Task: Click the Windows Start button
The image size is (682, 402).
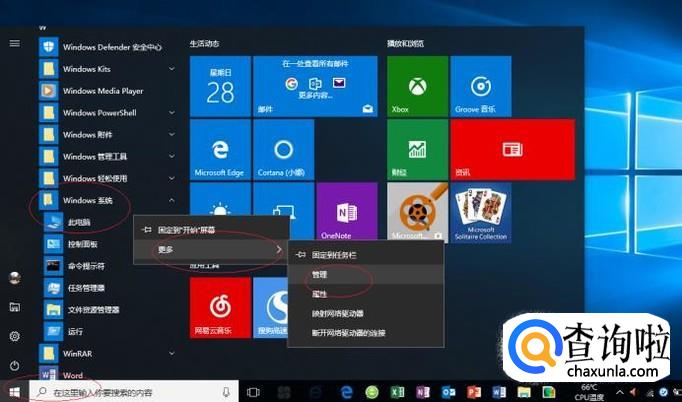Action: point(14,392)
